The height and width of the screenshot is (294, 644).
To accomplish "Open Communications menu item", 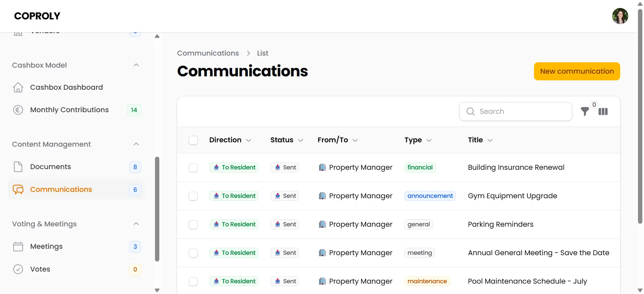I will 77,190.
